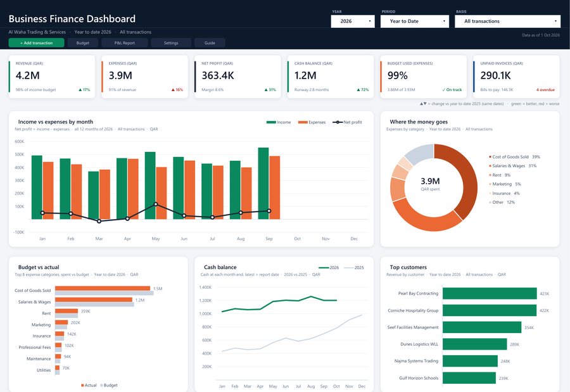Click the 'On track' budget status
This screenshot has width=570, height=392.
pos(452,90)
